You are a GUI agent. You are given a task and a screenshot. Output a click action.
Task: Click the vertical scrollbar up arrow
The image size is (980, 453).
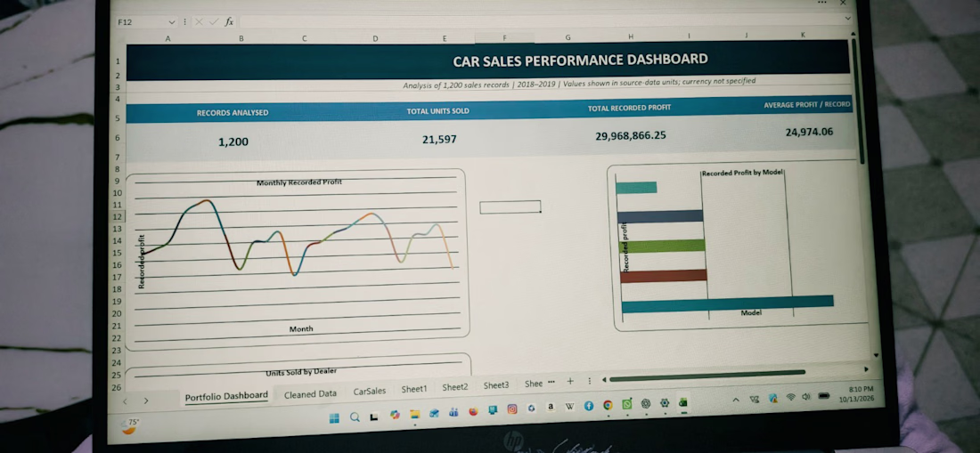pyautogui.click(x=853, y=33)
